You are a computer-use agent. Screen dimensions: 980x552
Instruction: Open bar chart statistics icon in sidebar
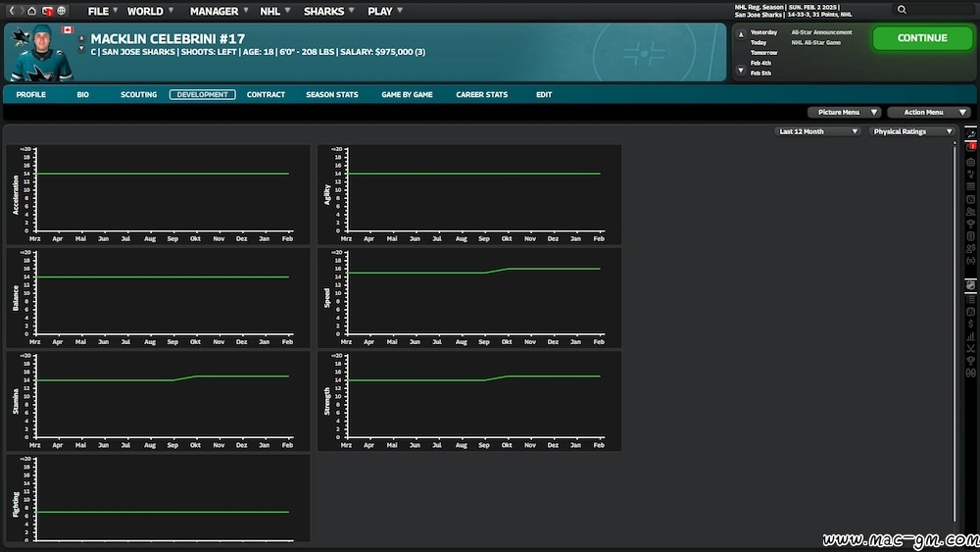click(x=970, y=336)
